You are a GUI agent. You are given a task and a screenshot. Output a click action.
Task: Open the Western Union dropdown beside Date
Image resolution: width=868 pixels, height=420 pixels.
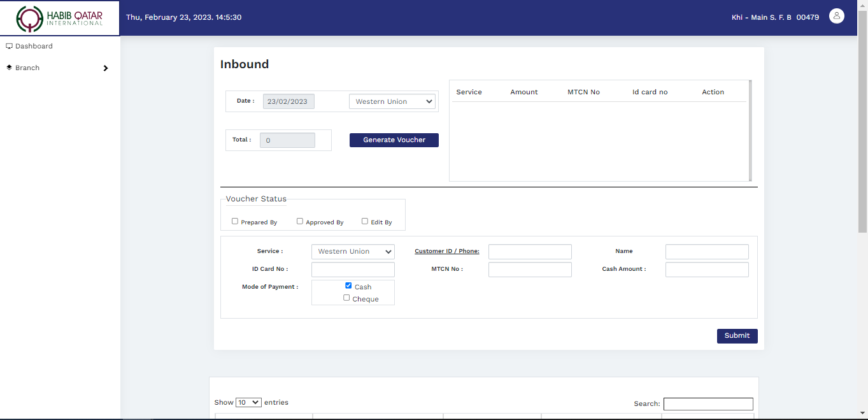pyautogui.click(x=392, y=102)
